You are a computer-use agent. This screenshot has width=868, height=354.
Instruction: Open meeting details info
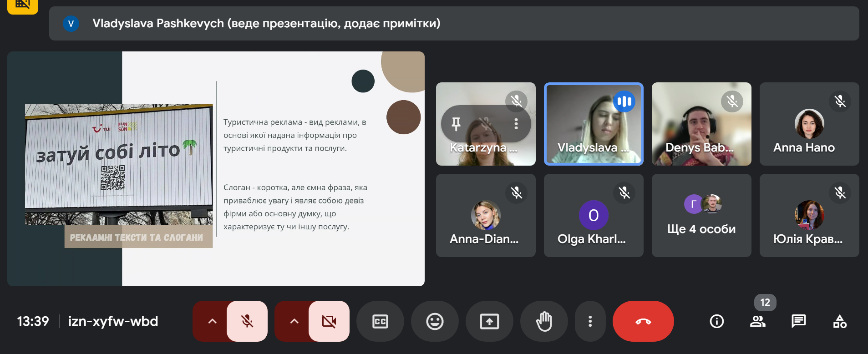[717, 321]
